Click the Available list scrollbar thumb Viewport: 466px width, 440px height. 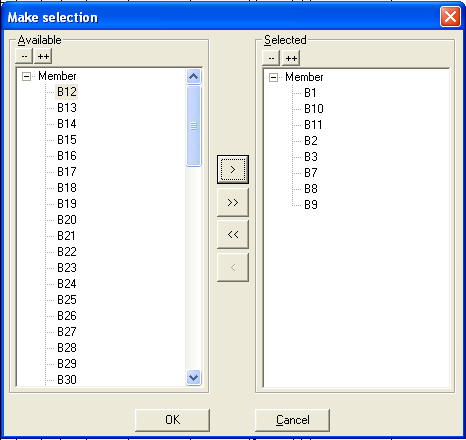(x=193, y=126)
